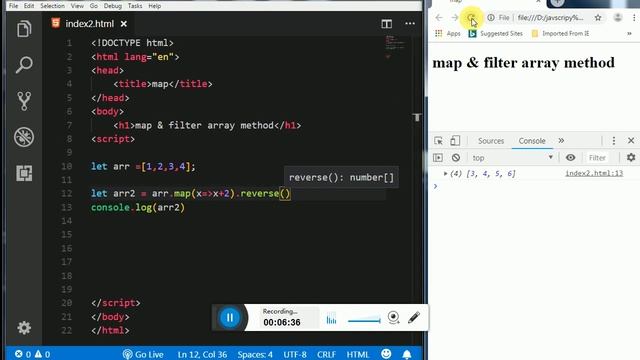This screenshot has height=360, width=640.
Task: Click the console live expression eye icon
Action: [571, 158]
